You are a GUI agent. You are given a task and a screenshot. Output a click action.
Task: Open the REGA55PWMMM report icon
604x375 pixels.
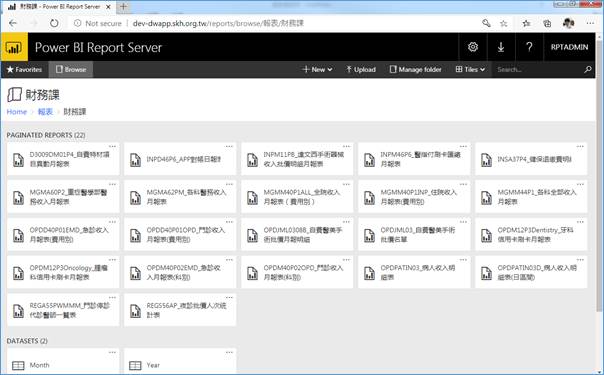(x=18, y=311)
